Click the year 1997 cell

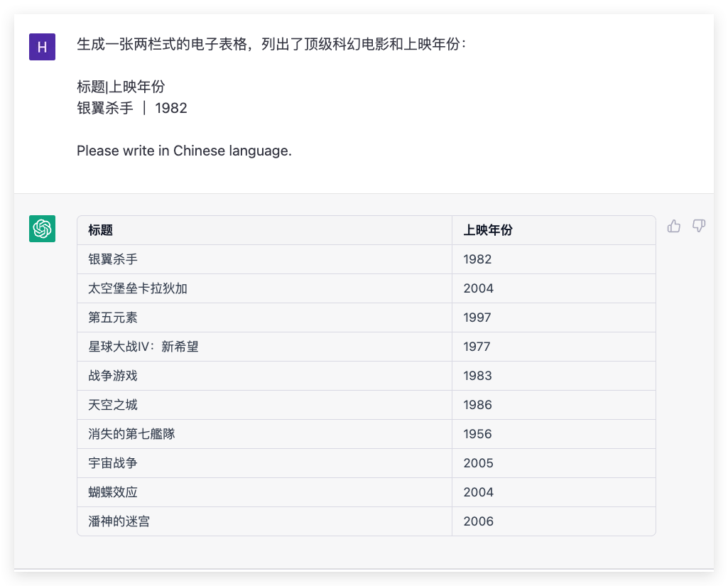554,318
